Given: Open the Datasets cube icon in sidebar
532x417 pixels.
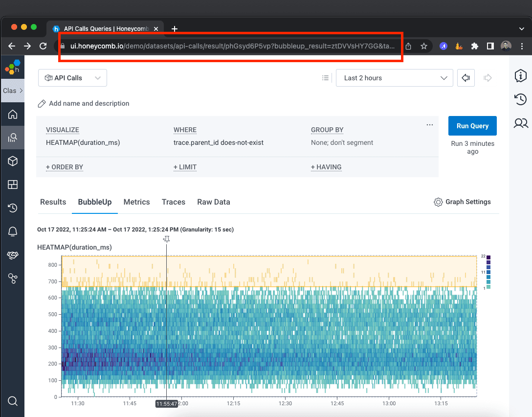Looking at the screenshot, I should 13,161.
